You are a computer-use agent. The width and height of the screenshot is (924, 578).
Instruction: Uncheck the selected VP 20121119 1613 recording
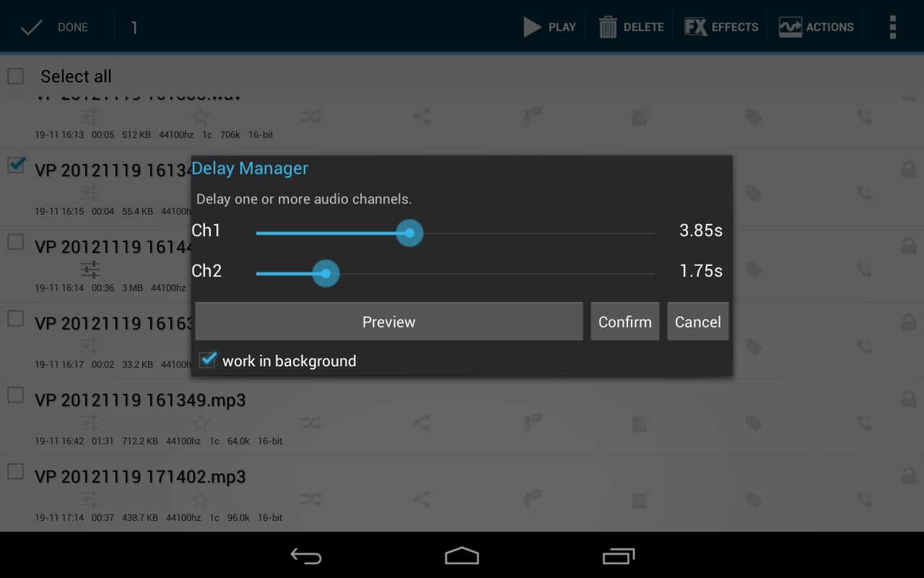pos(15,165)
